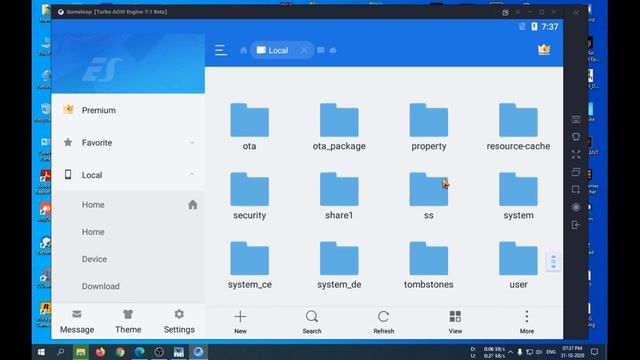Open the ota_package folder
Screen dimensions: 640x360
[x=339, y=127]
